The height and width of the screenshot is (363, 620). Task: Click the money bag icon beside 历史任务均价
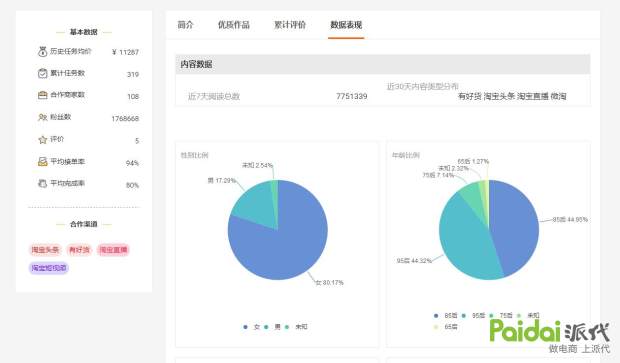pyautogui.click(x=42, y=51)
